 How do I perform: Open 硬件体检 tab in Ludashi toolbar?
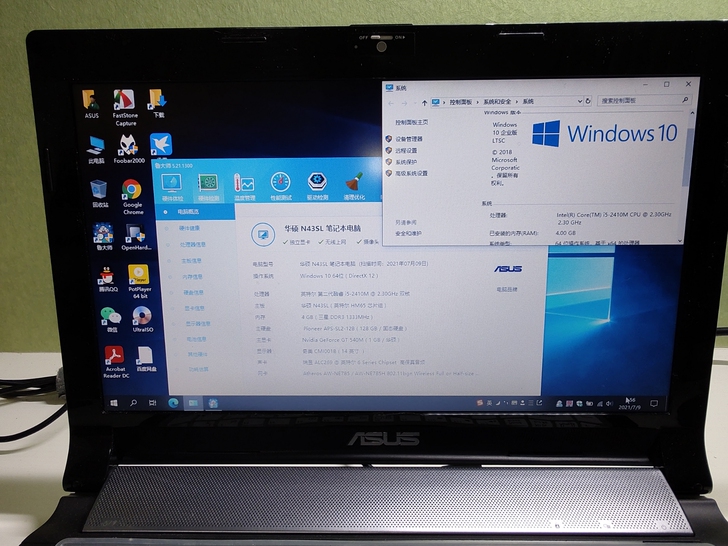172,187
